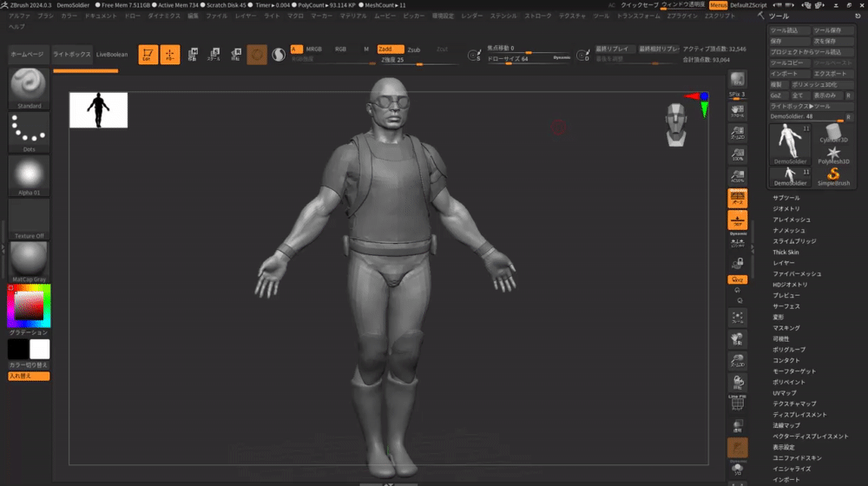
Task: Click the LiveBoolean button
Action: click(x=112, y=55)
